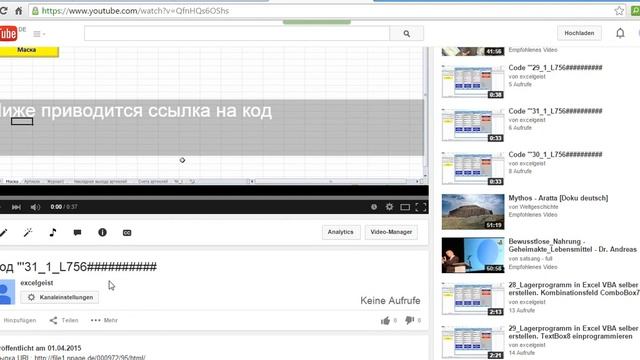Mute the video player volume
Image resolution: width=640 pixels, height=360 pixels.
coord(35,207)
